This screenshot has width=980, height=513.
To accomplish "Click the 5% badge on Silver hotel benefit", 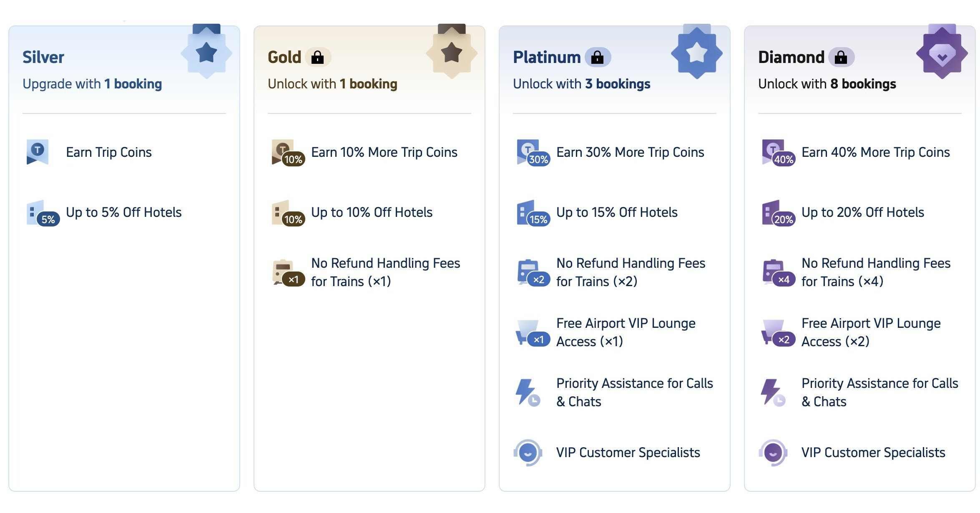I will (x=48, y=218).
